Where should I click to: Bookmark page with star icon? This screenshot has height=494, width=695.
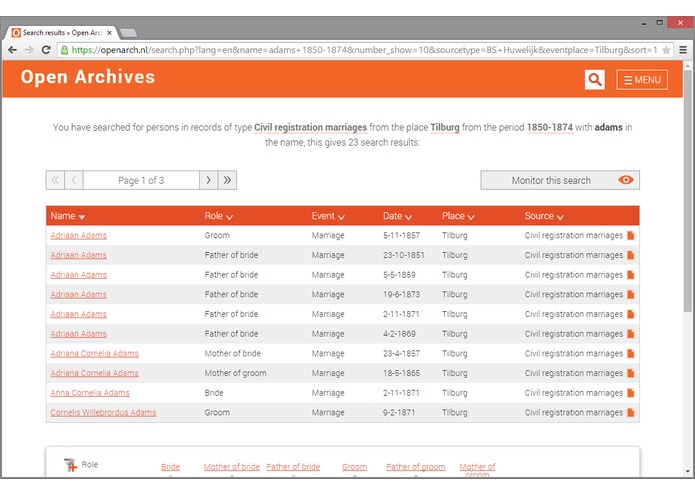(666, 50)
